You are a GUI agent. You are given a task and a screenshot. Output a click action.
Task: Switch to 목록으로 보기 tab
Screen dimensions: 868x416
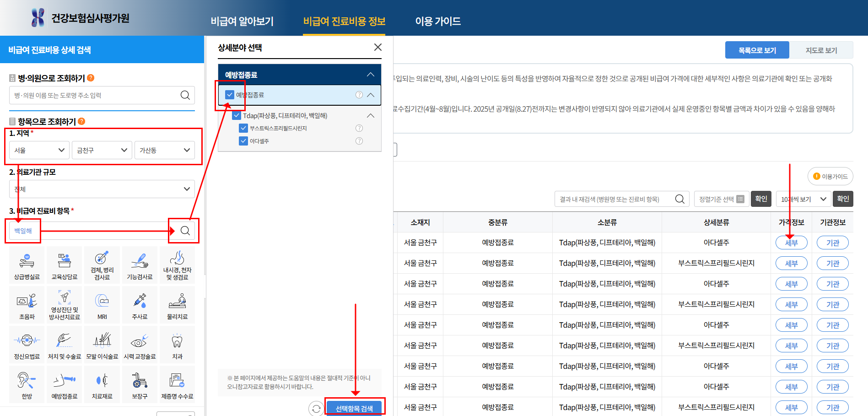pyautogui.click(x=757, y=50)
